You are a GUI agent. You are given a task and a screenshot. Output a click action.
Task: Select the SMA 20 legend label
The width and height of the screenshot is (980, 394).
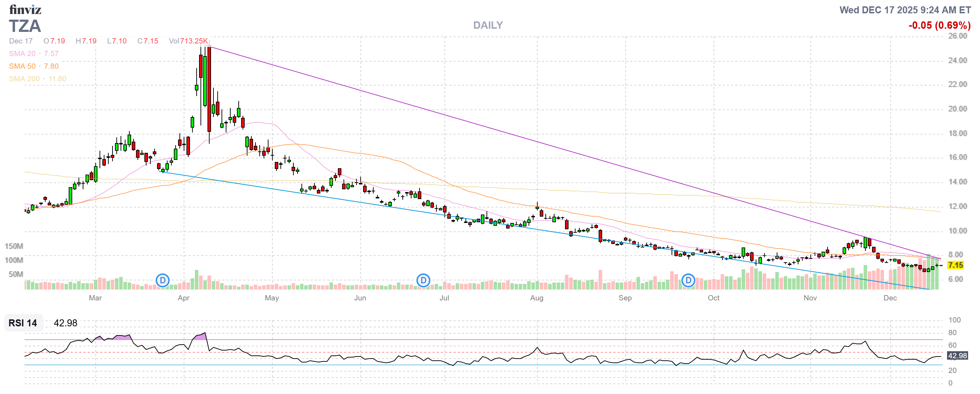(22, 54)
